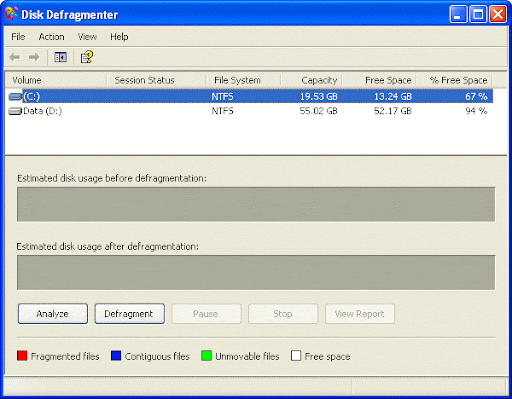Select the 94 % free space cell
Image resolution: width=512 pixels, height=399 pixels.
(476, 111)
